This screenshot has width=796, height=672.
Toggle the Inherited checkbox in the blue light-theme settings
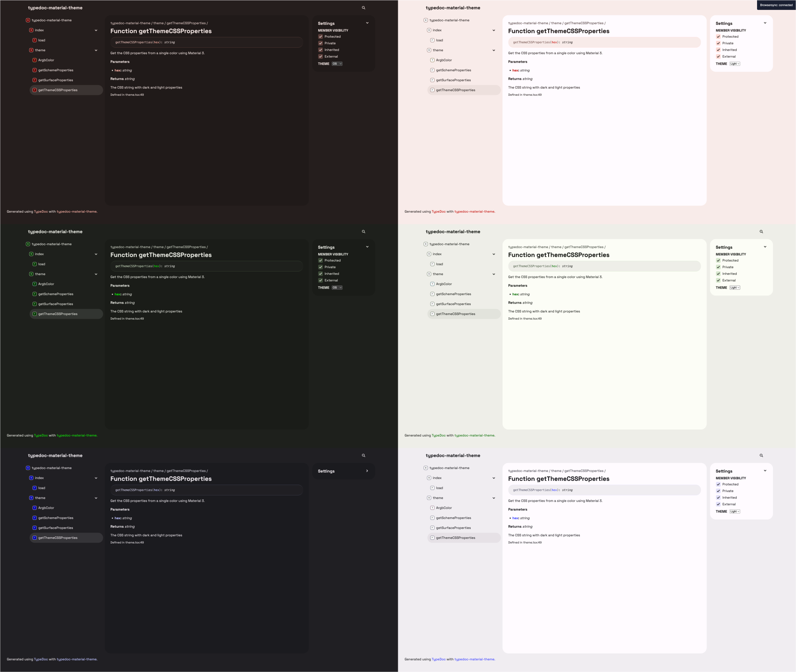(x=718, y=497)
